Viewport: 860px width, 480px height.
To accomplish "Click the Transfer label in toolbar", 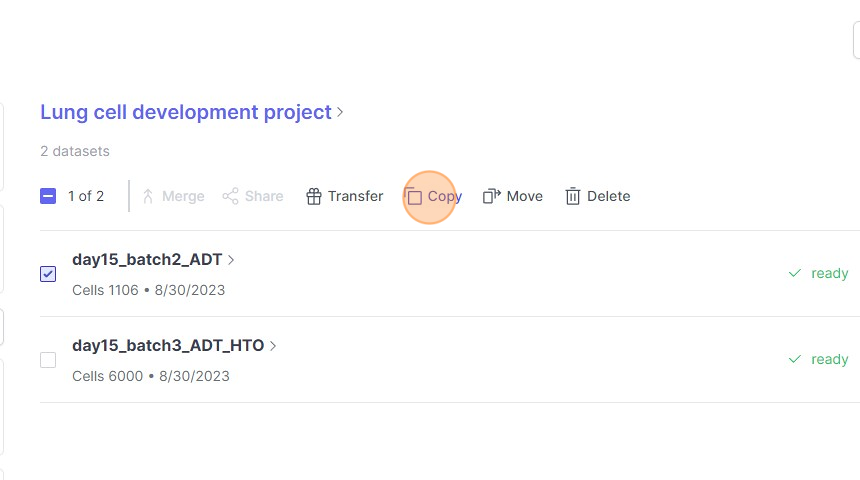I will 355,196.
